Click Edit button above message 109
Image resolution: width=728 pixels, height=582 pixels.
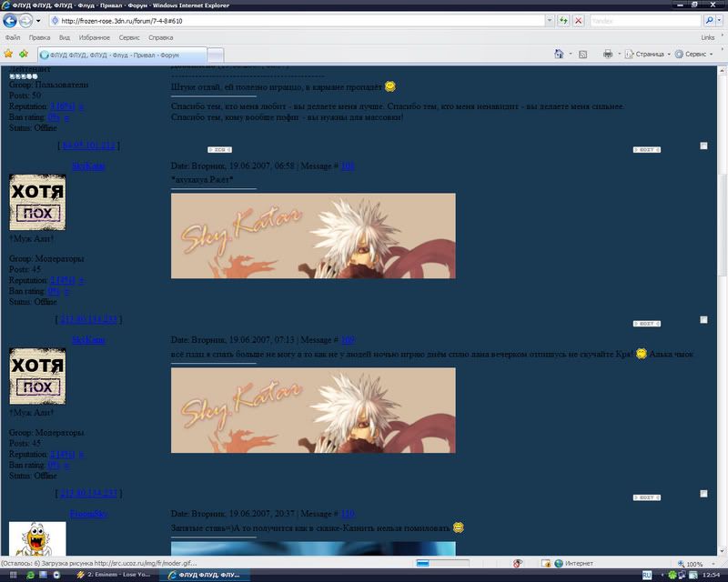coord(647,324)
